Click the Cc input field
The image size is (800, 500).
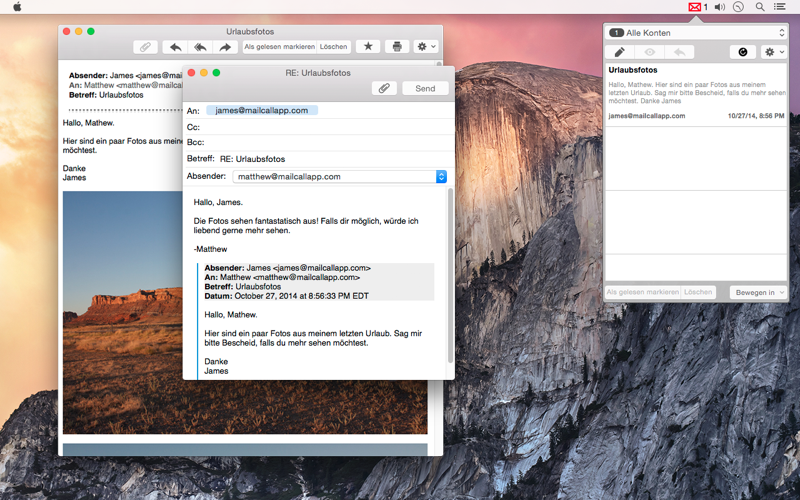click(327, 127)
